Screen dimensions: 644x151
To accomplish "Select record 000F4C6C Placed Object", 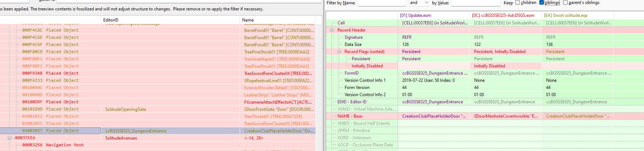I will (50, 30).
